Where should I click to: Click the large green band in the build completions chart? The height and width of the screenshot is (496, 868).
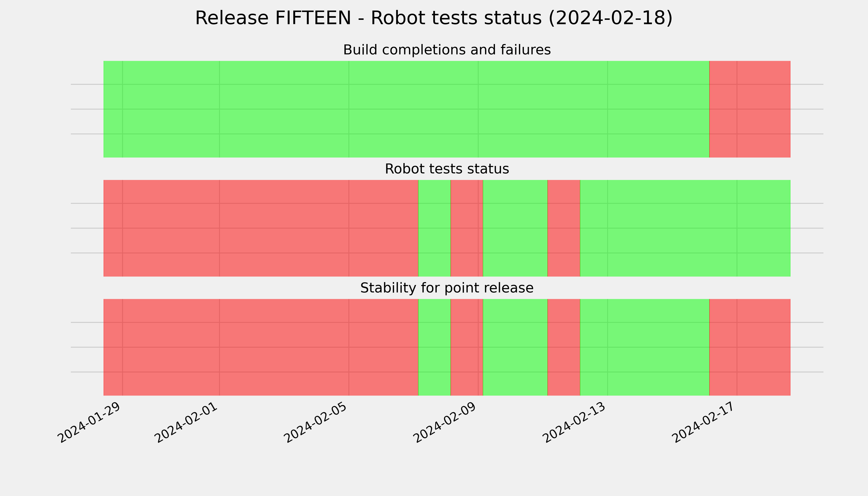click(x=406, y=109)
